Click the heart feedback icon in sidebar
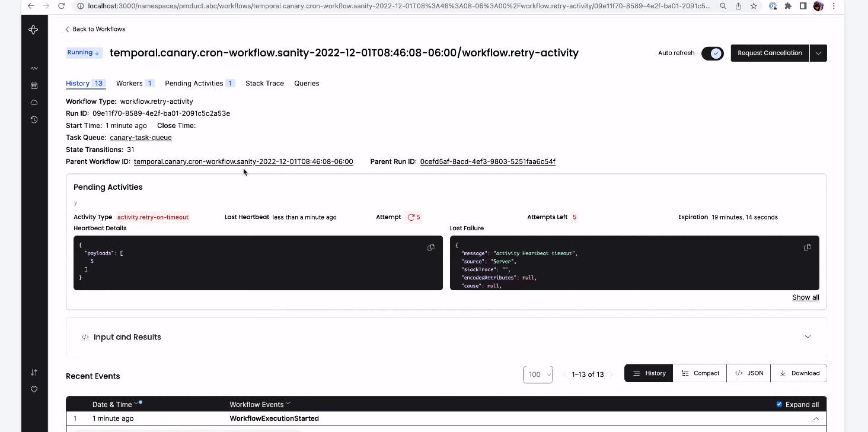Viewport: 868px width, 432px height. 34,389
